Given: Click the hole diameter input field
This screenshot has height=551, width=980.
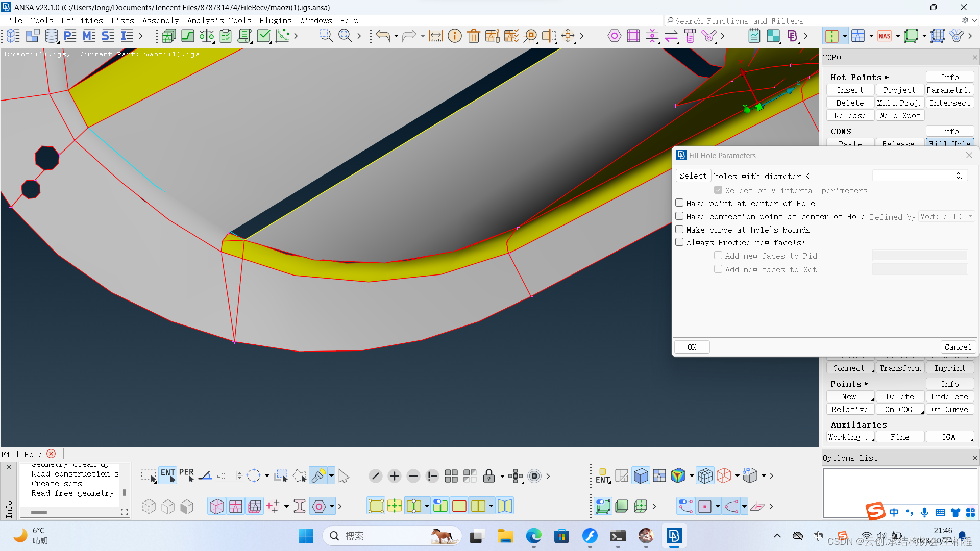Looking at the screenshot, I should coord(919,176).
